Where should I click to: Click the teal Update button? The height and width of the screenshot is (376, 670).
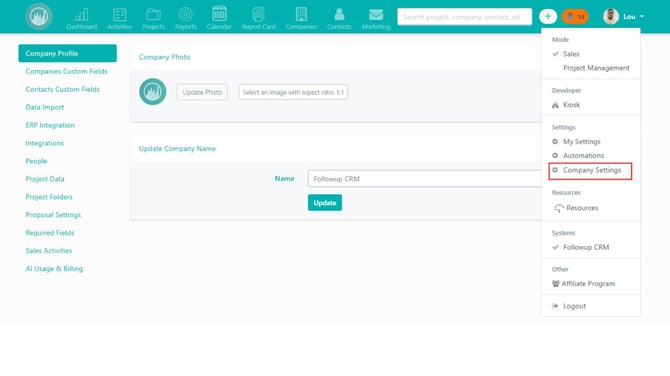coord(325,203)
